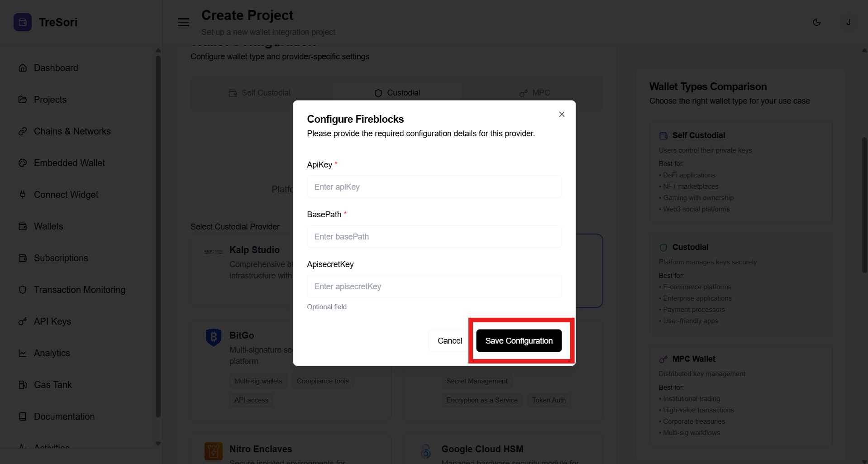
Task: Click the API Keys key icon
Action: point(23,321)
